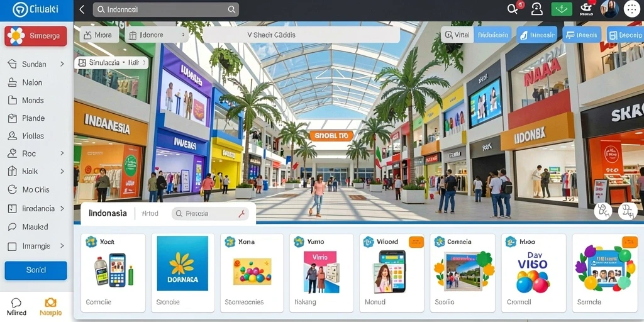Open the Idonore dropdown in the toolbar
Screen dimensions: 644x322
[x=157, y=35]
